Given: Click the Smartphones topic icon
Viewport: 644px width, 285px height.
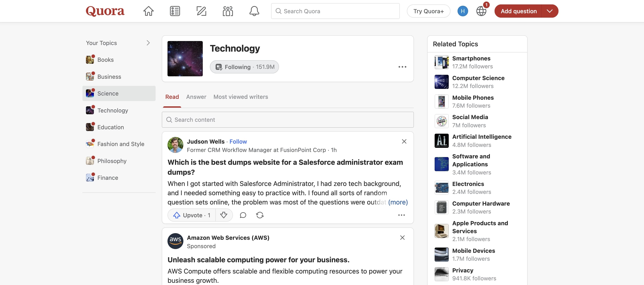Looking at the screenshot, I should pos(441,62).
